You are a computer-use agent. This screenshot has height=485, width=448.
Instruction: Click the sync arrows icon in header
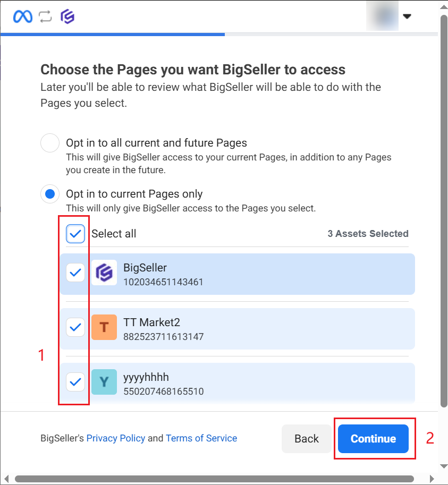coord(46,16)
